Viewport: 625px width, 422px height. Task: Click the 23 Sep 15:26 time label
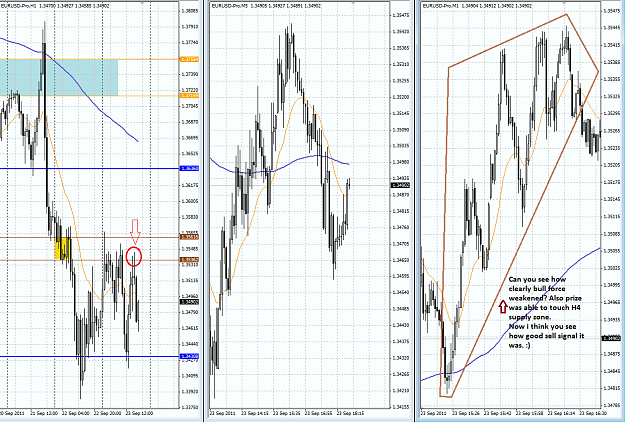click(x=466, y=413)
